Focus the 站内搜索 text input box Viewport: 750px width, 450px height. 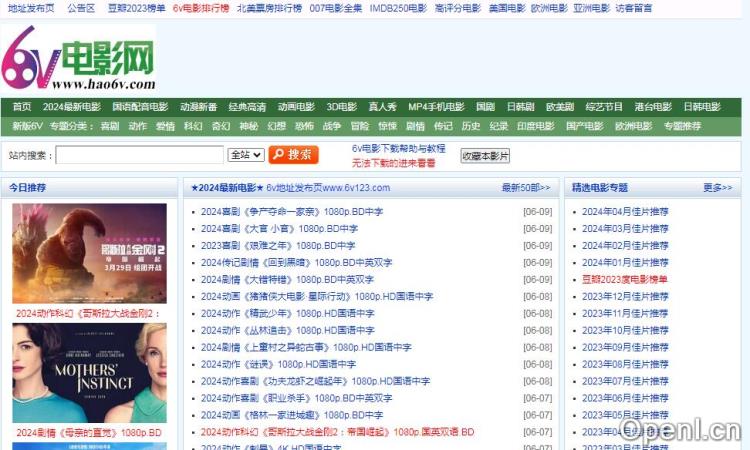(x=140, y=155)
